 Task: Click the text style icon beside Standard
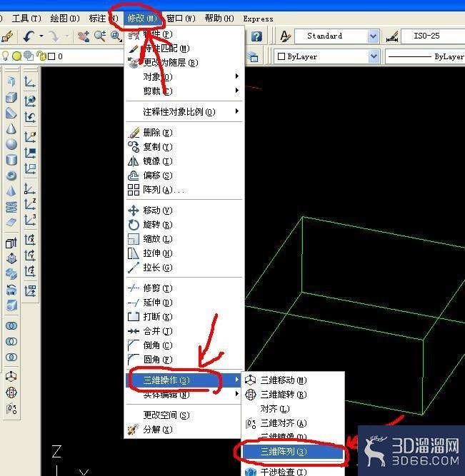285,36
